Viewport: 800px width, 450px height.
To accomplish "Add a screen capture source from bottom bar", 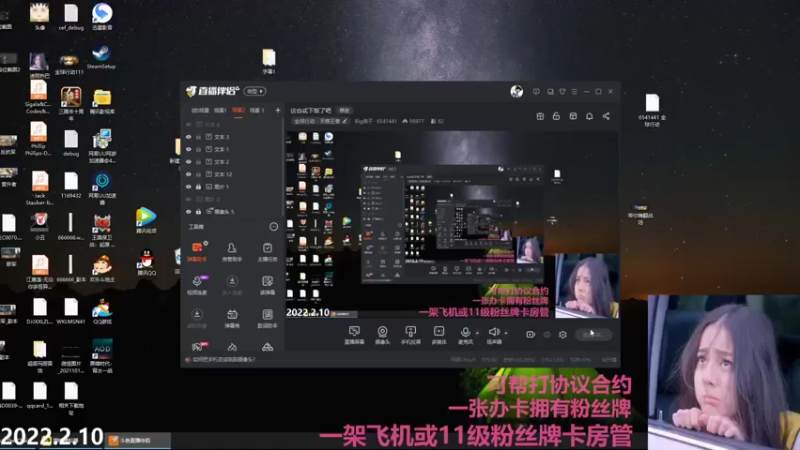I will 354,335.
